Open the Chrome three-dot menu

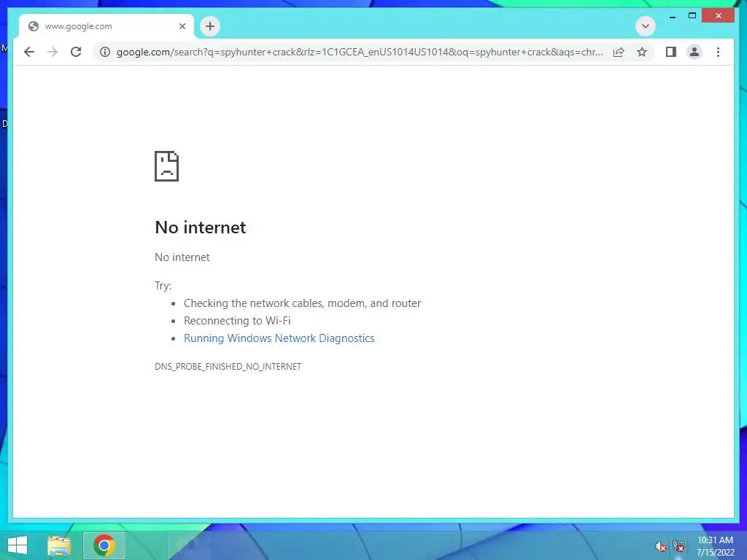pos(718,52)
